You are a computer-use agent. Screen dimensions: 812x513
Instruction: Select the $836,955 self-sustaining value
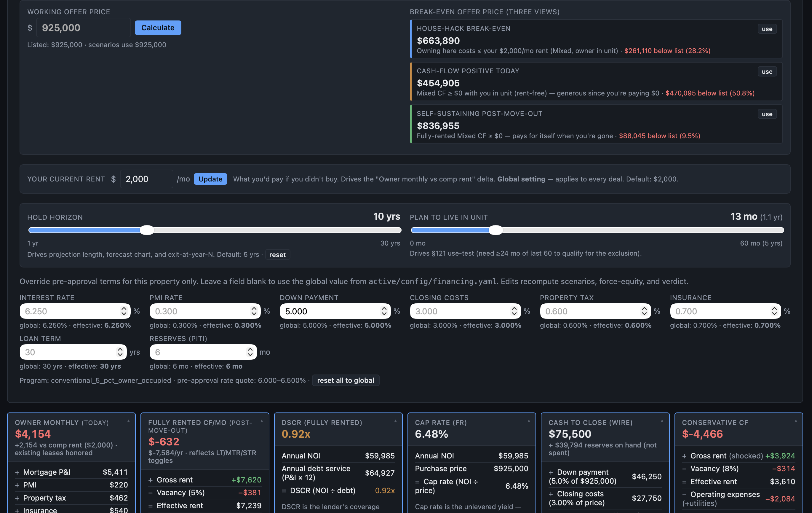[x=438, y=126]
